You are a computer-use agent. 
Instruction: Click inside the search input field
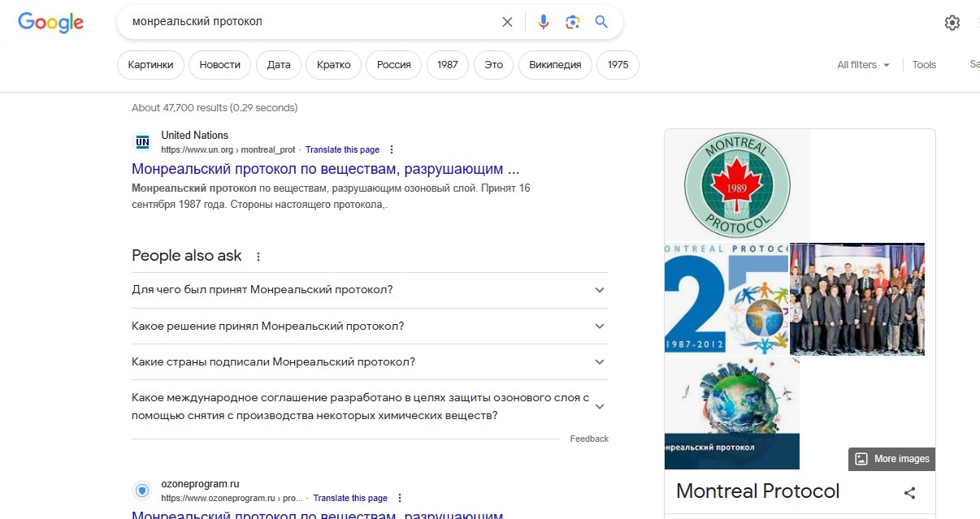pyautogui.click(x=313, y=22)
